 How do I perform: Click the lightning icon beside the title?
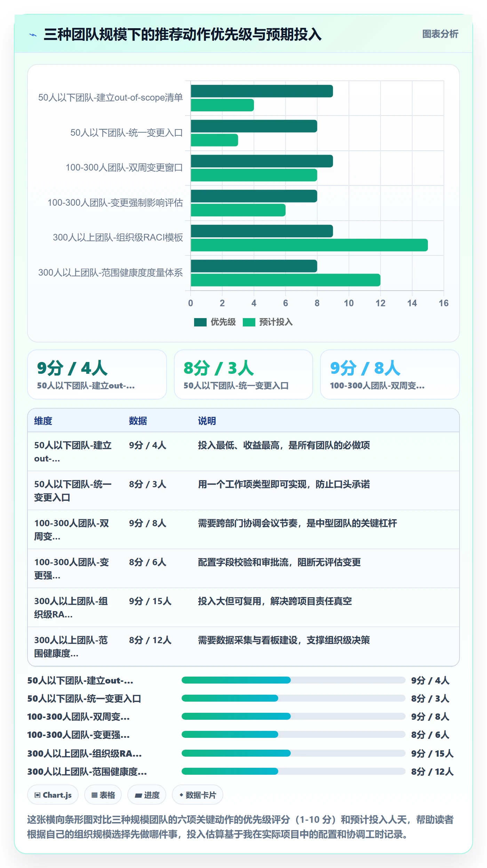tap(33, 35)
